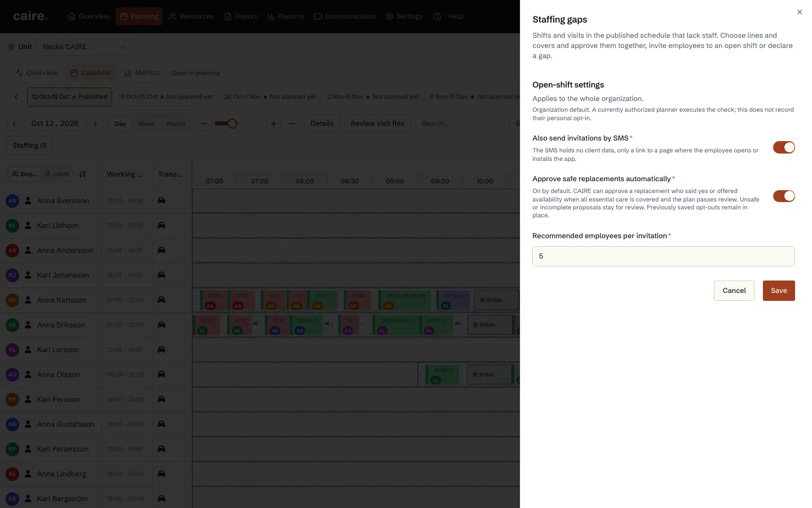Click the sort icon next to Client
Screen dimensions: 812x508
tap(82, 174)
